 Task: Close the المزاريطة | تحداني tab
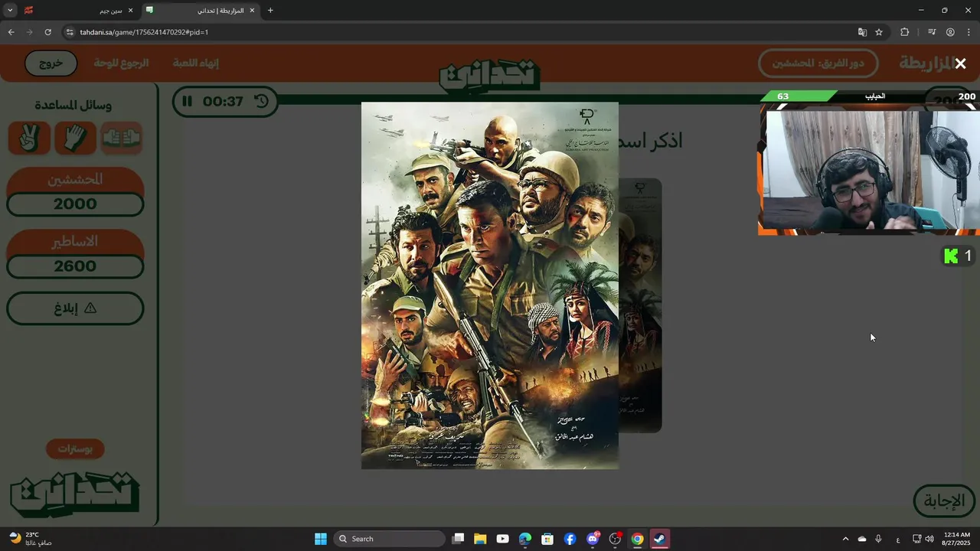tap(252, 11)
